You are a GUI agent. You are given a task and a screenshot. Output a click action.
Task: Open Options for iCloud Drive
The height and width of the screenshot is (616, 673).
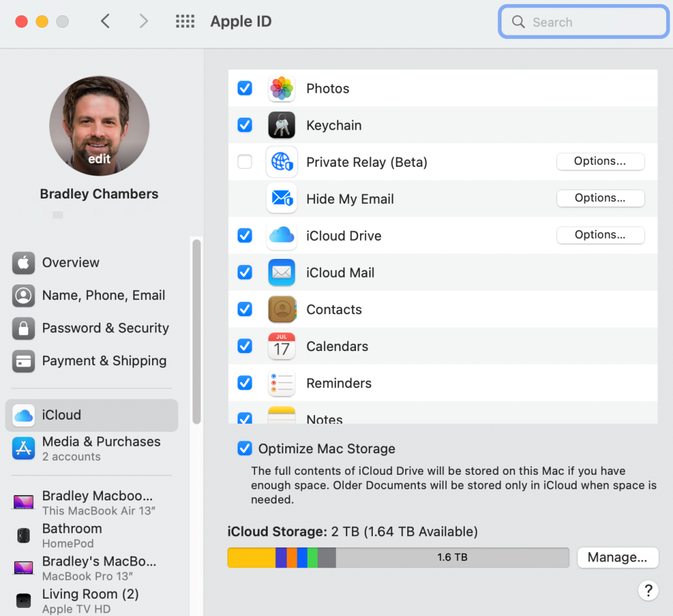pos(600,235)
